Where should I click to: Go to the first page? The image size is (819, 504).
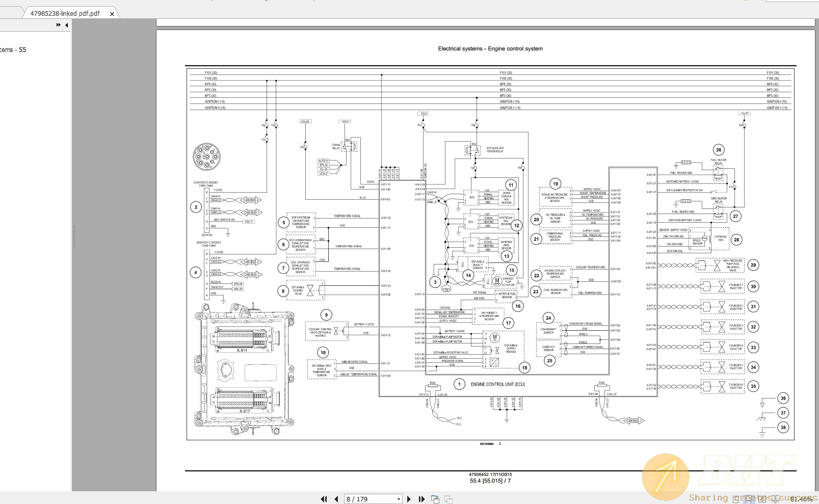324,499
